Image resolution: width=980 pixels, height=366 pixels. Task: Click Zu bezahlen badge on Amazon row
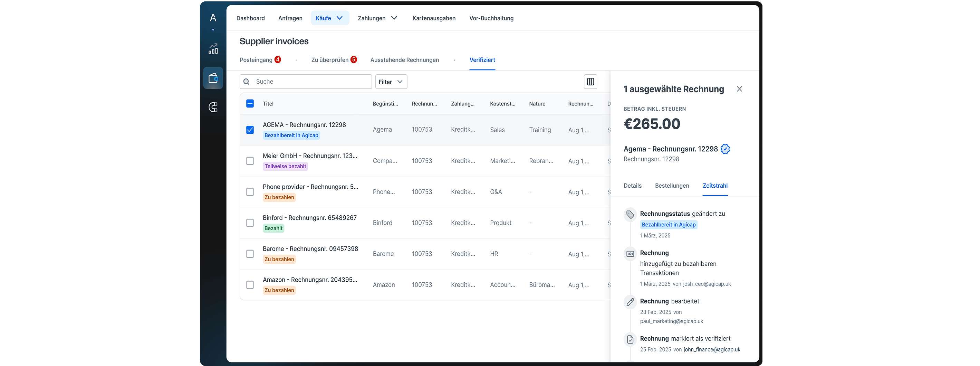pyautogui.click(x=279, y=290)
